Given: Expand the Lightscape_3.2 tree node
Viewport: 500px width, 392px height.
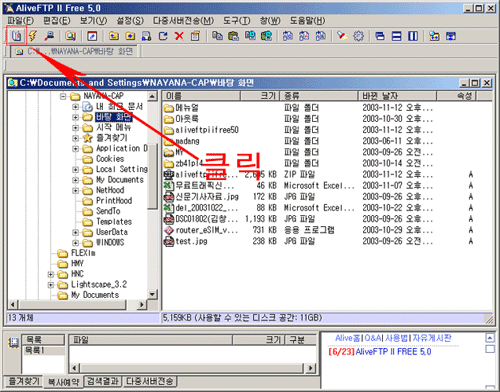Looking at the screenshot, I should coord(51,285).
